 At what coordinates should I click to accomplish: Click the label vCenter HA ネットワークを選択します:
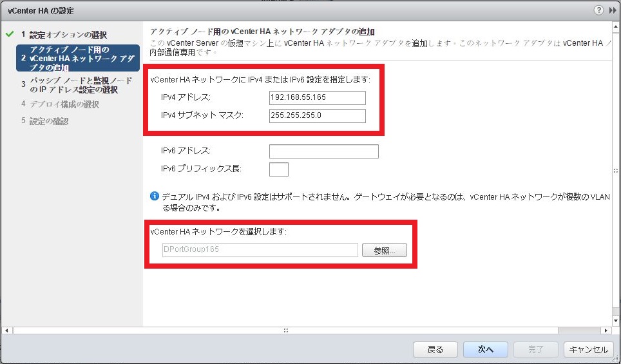(x=218, y=232)
